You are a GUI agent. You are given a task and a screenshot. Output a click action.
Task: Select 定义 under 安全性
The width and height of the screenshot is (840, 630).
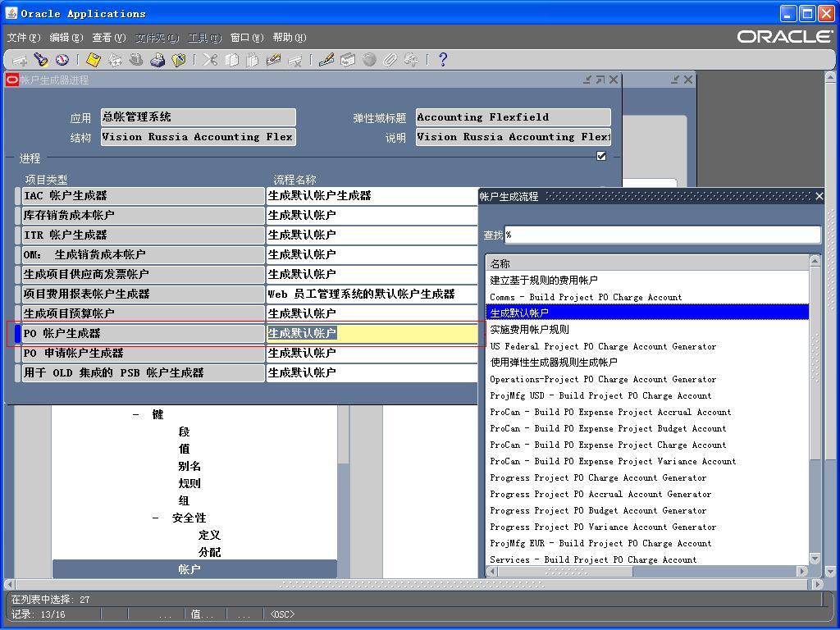[x=209, y=535]
